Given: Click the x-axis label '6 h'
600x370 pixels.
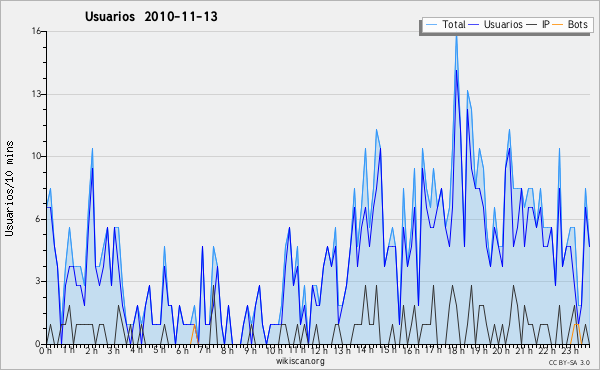Looking at the screenshot, I should 182,351.
